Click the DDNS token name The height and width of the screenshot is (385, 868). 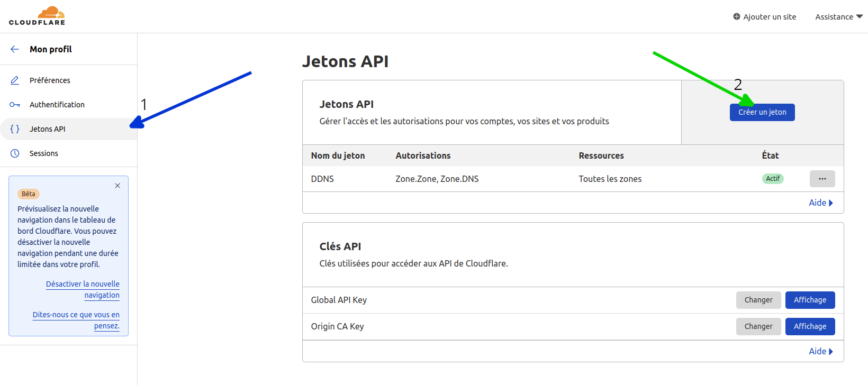tap(322, 179)
